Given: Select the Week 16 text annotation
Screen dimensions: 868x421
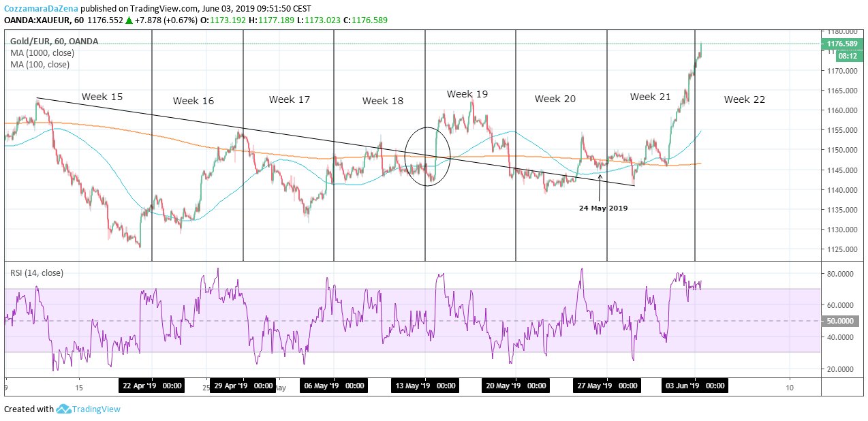Looking at the screenshot, I should point(193,101).
